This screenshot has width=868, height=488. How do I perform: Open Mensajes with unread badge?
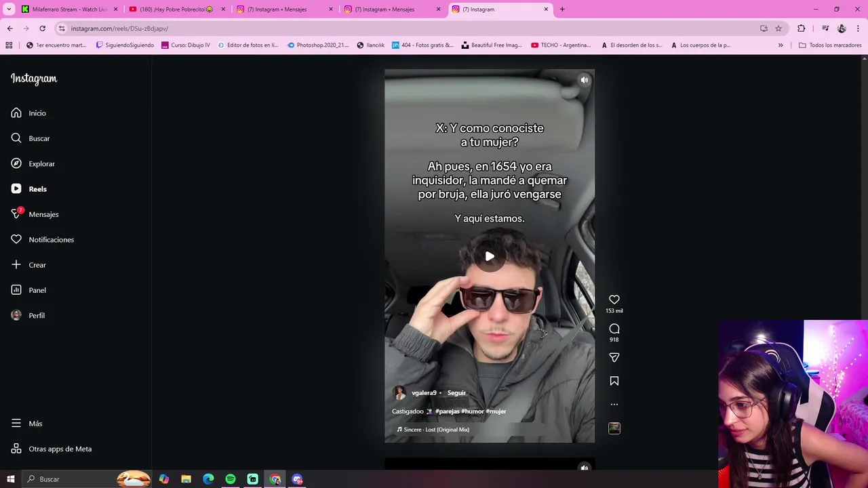click(x=35, y=214)
